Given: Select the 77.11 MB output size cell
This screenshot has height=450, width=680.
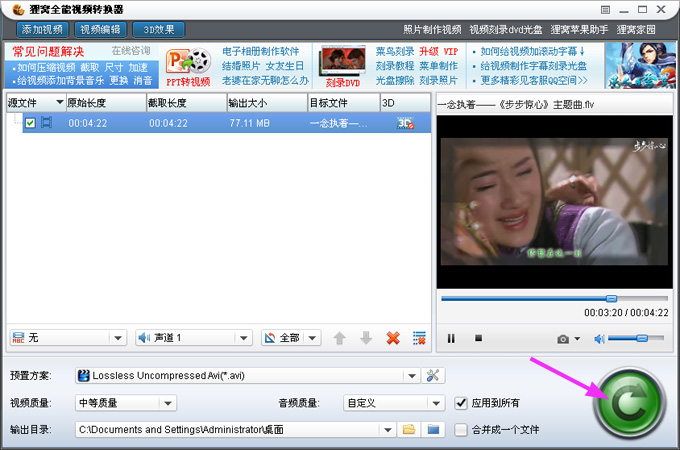Looking at the screenshot, I should 249,123.
